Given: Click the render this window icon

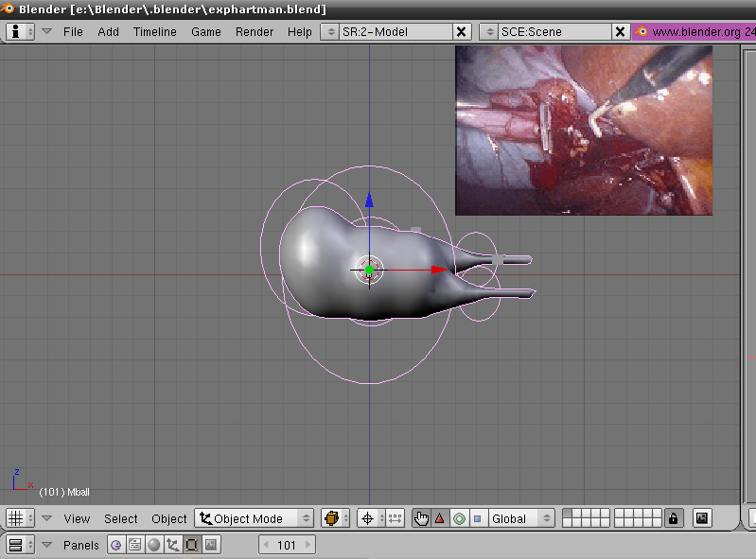Looking at the screenshot, I should point(702,518).
